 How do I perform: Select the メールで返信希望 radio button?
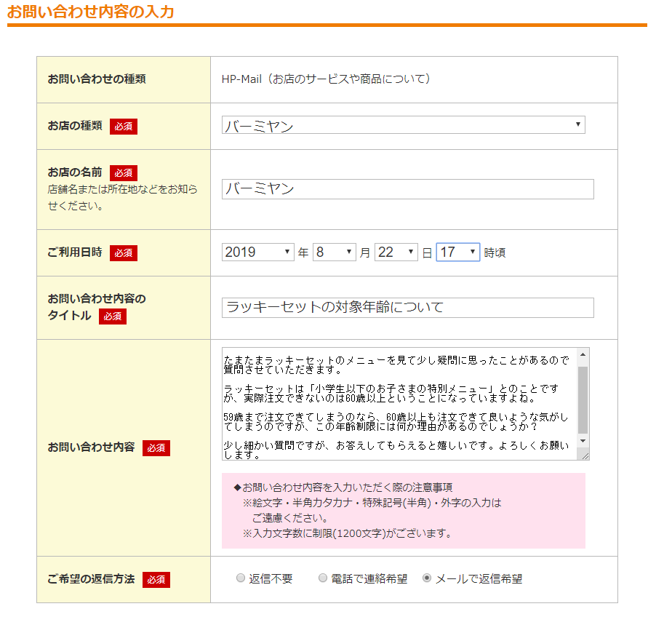pos(426,578)
